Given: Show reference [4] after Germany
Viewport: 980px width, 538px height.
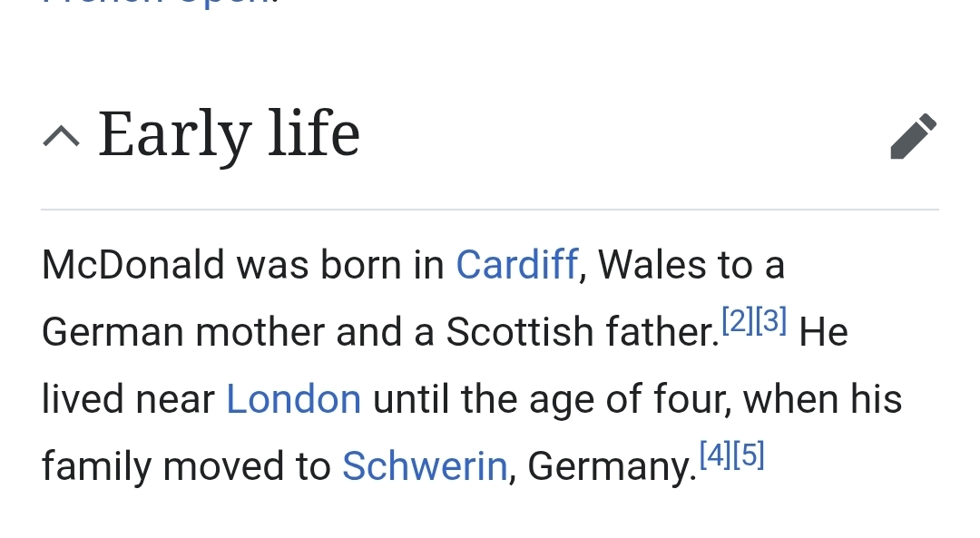Looking at the screenshot, I should 715,455.
